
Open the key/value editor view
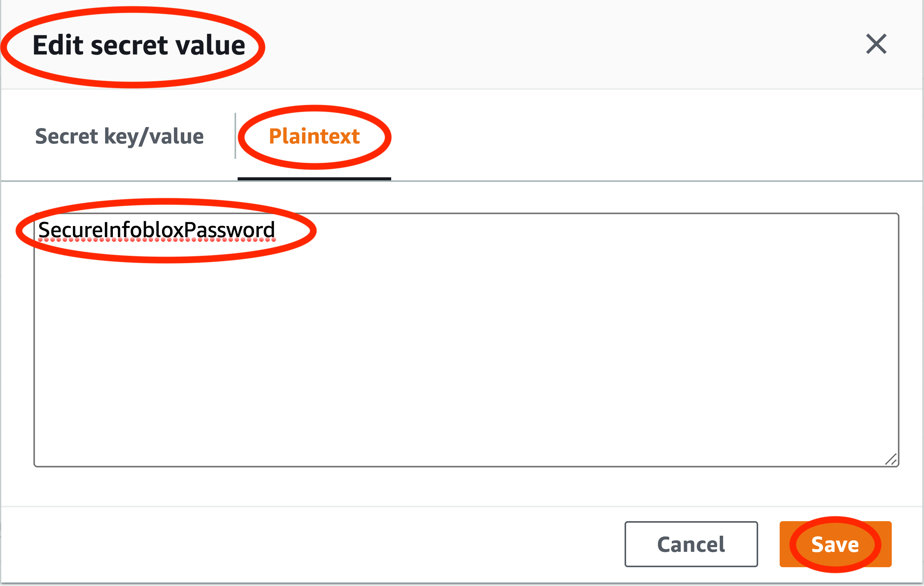click(x=119, y=136)
